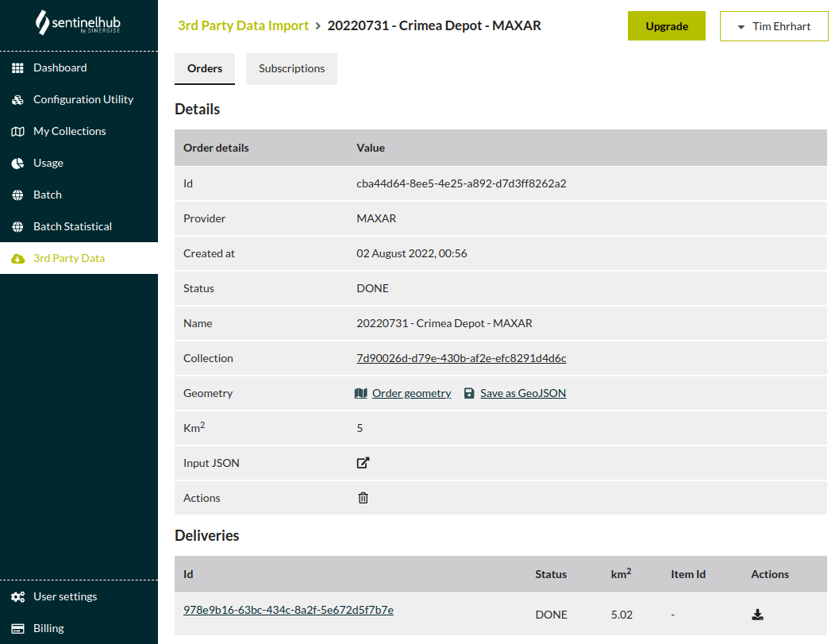
Task: Click the Km² value 5
Action: click(x=360, y=428)
